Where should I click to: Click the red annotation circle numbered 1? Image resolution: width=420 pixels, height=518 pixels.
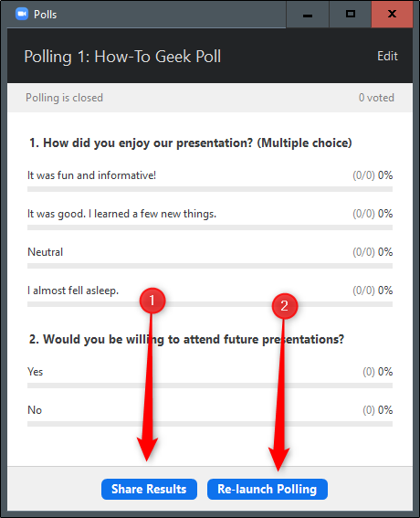coord(152,301)
